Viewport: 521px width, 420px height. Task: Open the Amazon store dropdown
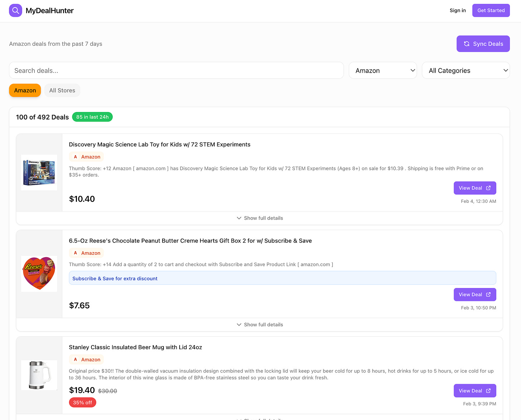coord(383,70)
